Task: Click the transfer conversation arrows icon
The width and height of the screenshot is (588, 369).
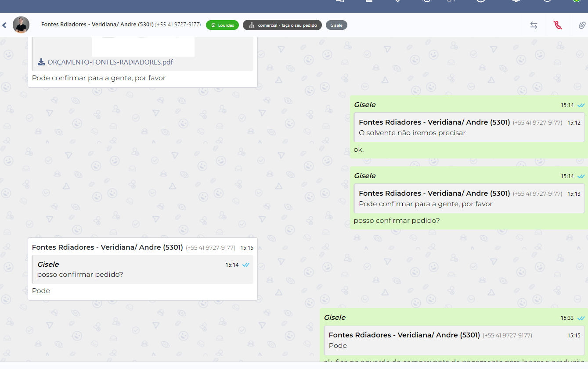Action: [x=534, y=25]
